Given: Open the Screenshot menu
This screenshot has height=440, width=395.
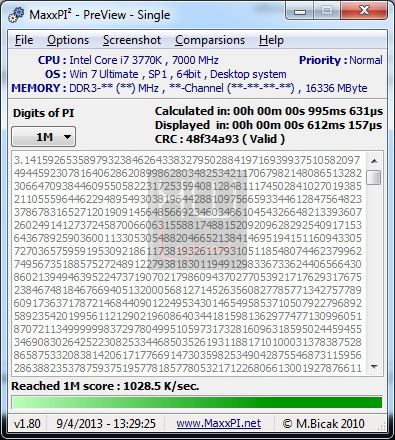Looking at the screenshot, I should pos(132,40).
